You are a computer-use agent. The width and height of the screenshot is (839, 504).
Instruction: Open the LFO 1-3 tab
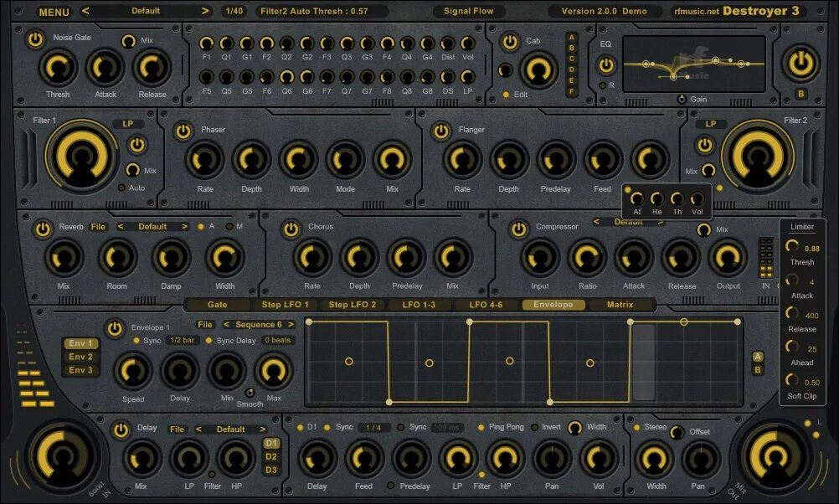click(419, 305)
